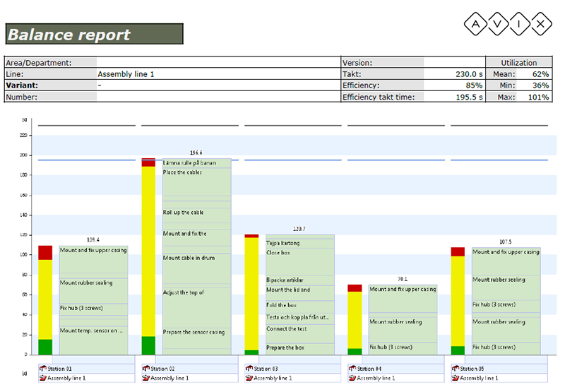Click the 'Fix hub (3 screws)' task in Station 04

tap(403, 348)
